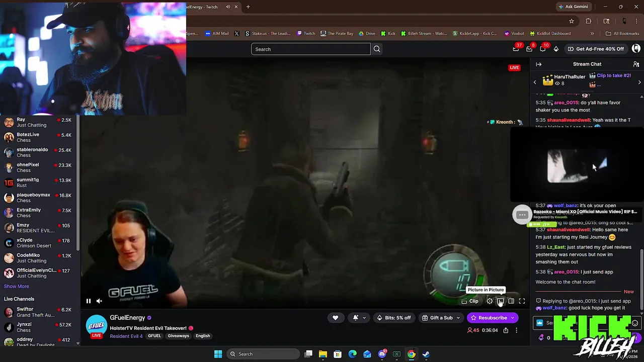Follow heart button under the player
Image resolution: width=644 pixels, height=362 pixels.
(x=335, y=318)
